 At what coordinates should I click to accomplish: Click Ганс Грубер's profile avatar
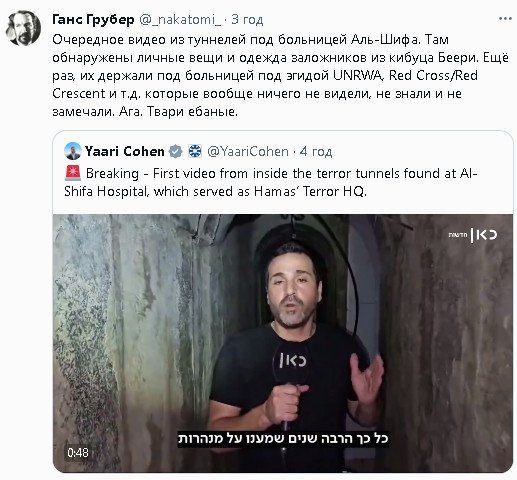[23, 28]
